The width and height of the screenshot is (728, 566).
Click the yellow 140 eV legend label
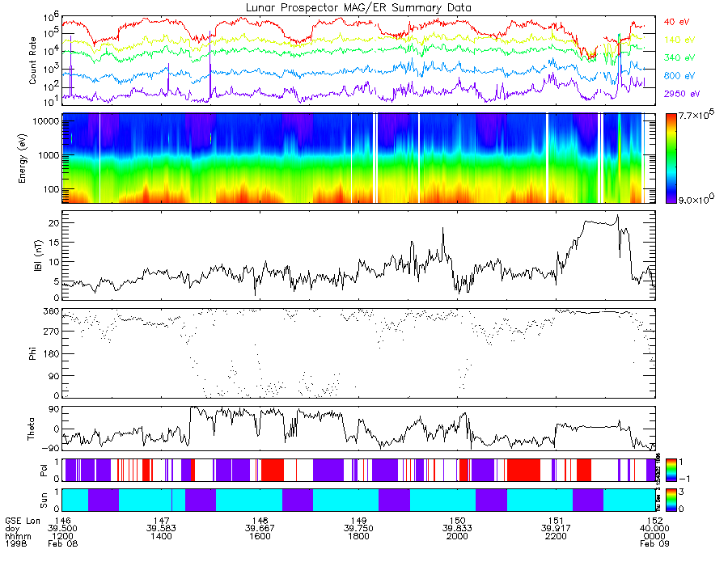pos(679,40)
